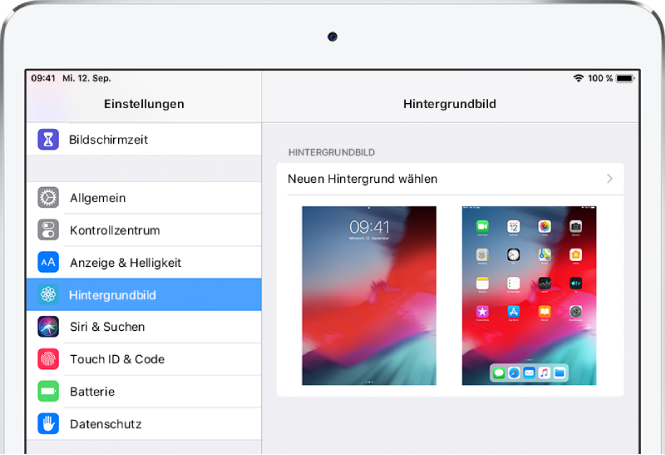Tap the Hintergrundbild flower icon
Viewport: 665px width, 455px height.
click(48, 294)
